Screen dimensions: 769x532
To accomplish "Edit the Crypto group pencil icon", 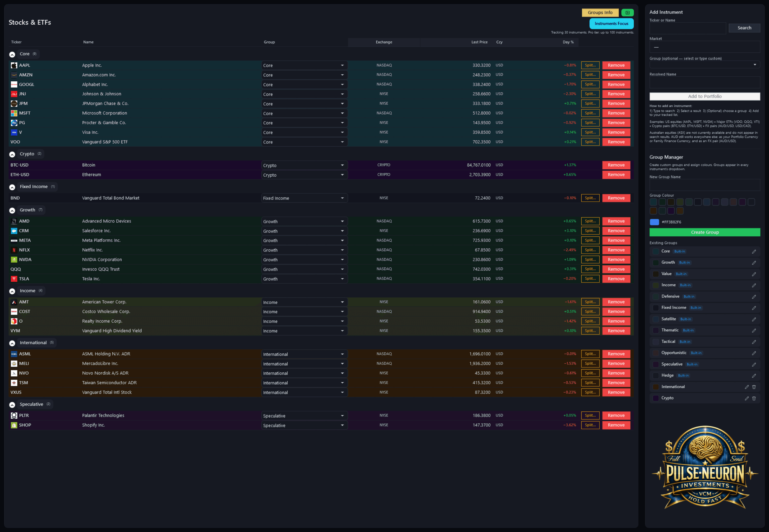I will point(747,398).
